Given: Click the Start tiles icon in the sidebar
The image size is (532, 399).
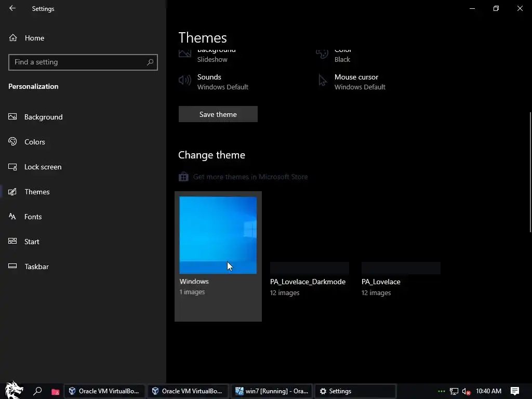Looking at the screenshot, I should (x=12, y=241).
